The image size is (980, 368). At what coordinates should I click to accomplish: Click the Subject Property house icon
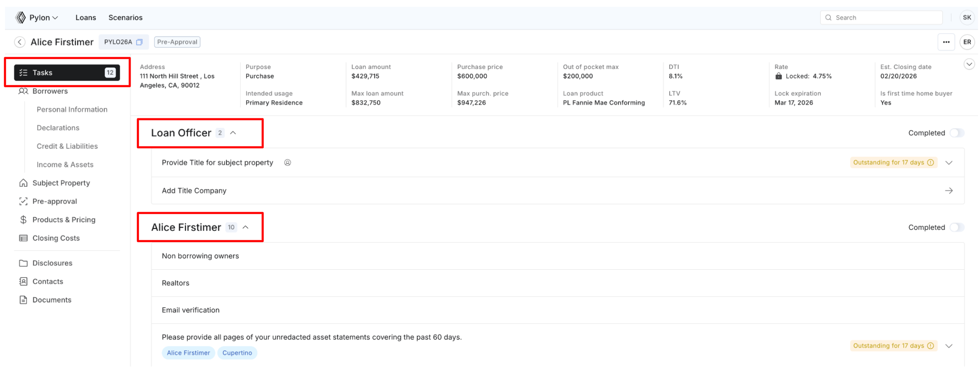click(24, 183)
